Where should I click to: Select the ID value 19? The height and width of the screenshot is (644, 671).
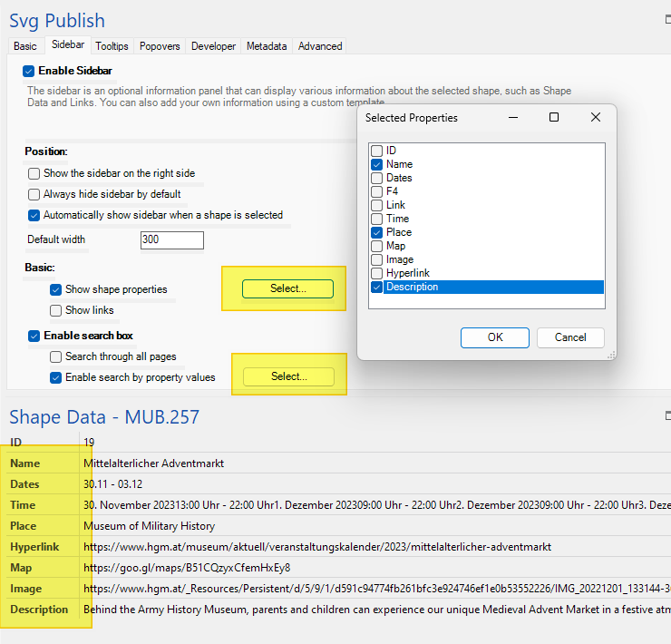[x=89, y=443]
